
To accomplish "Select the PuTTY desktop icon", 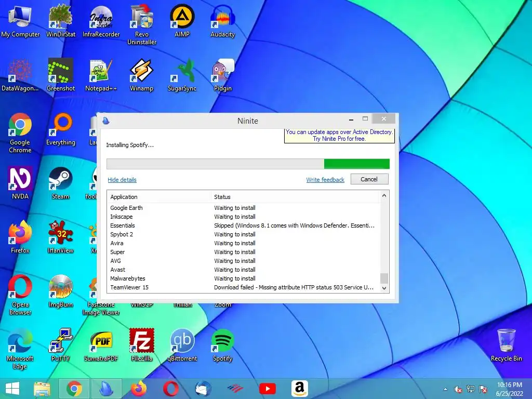I will [60, 345].
